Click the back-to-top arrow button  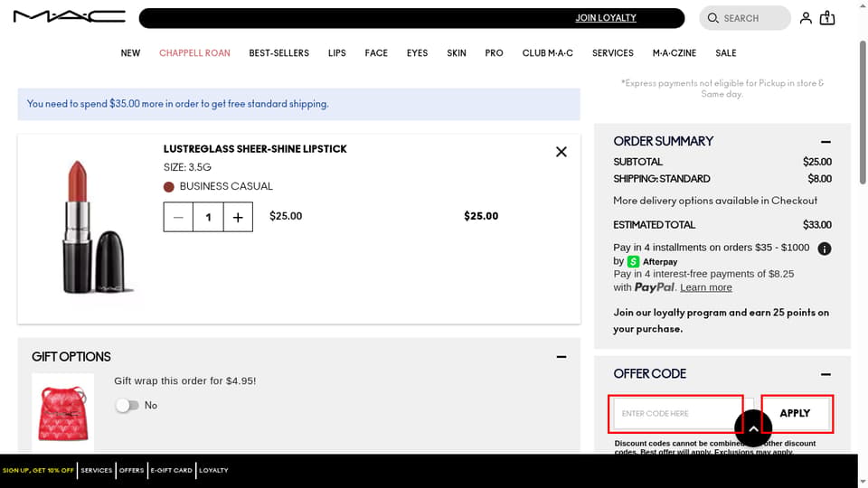click(753, 428)
